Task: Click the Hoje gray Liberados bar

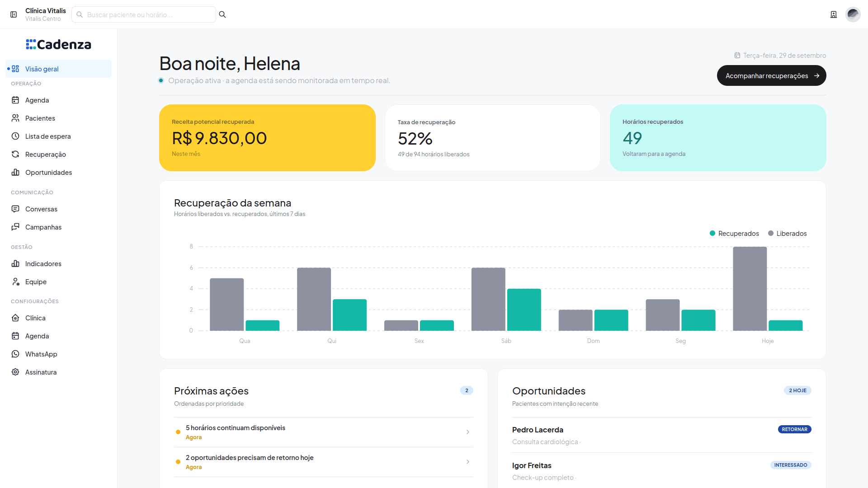Action: tap(750, 289)
